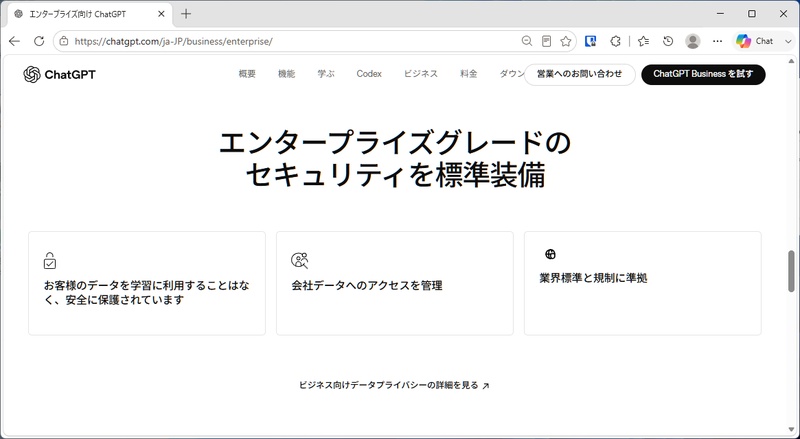The height and width of the screenshot is (439, 800).
Task: Maximize the browser window
Action: tap(752, 14)
